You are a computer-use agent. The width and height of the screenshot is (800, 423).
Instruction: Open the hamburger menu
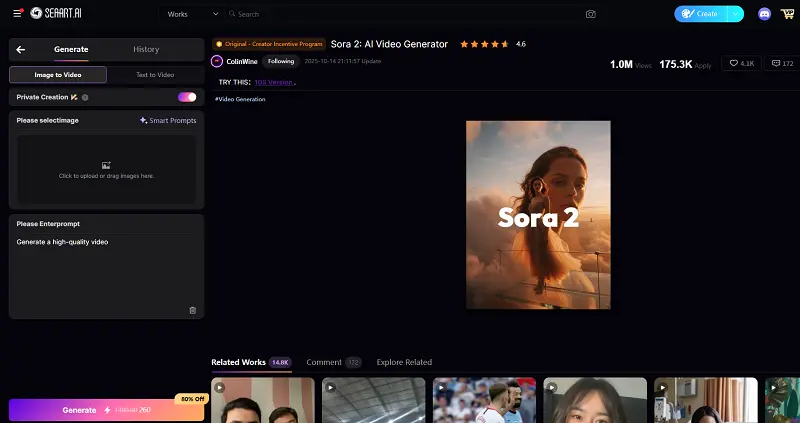[x=17, y=13]
